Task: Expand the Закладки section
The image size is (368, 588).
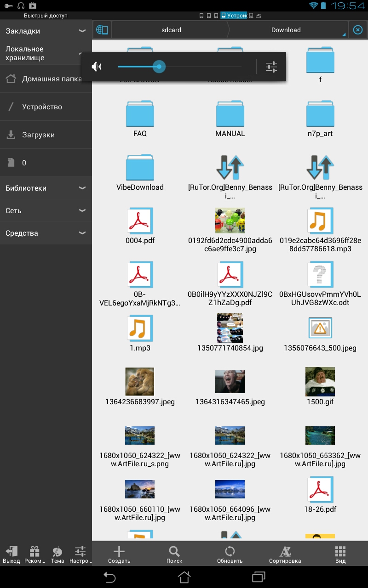Action: tap(46, 31)
